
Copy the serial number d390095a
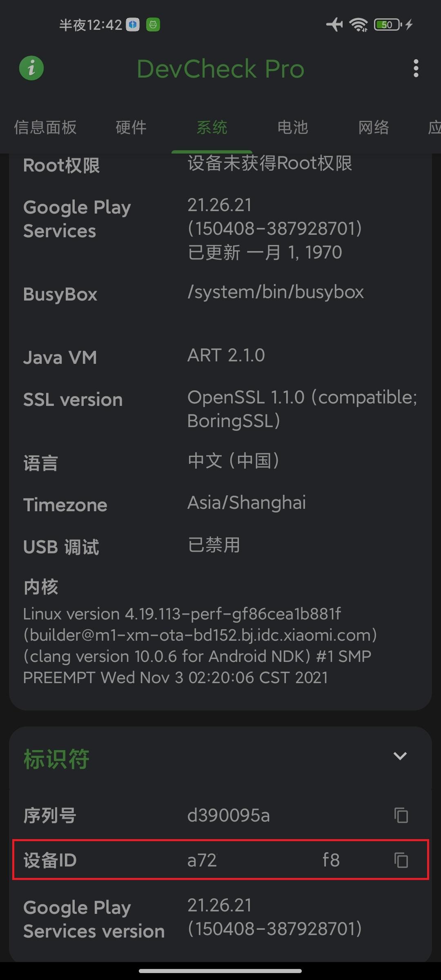(x=401, y=816)
